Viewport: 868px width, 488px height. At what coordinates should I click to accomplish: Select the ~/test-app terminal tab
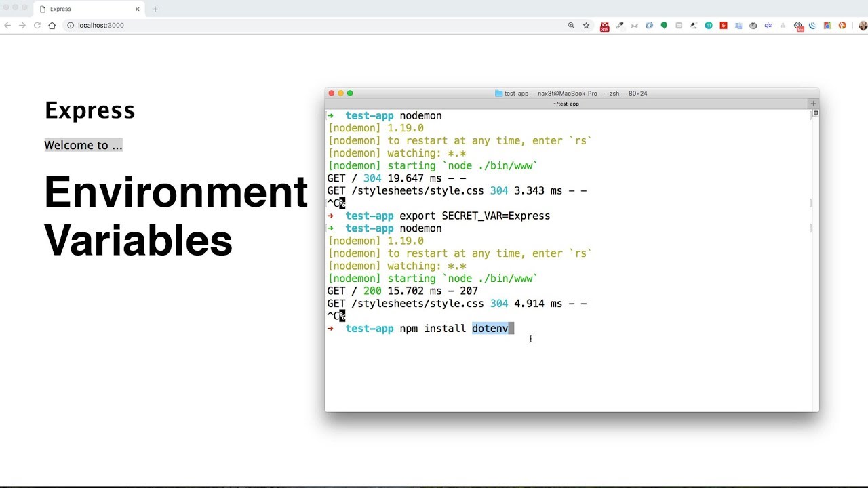point(566,104)
